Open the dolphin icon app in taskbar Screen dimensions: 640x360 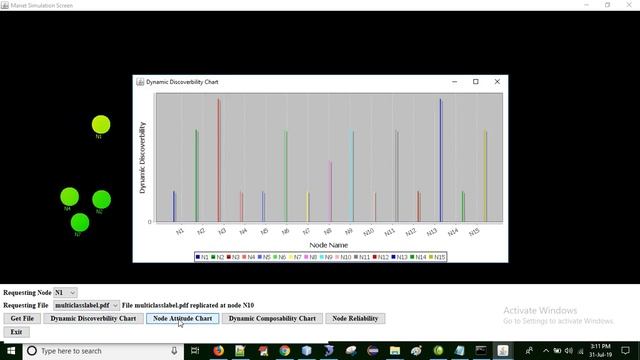[x=329, y=351]
